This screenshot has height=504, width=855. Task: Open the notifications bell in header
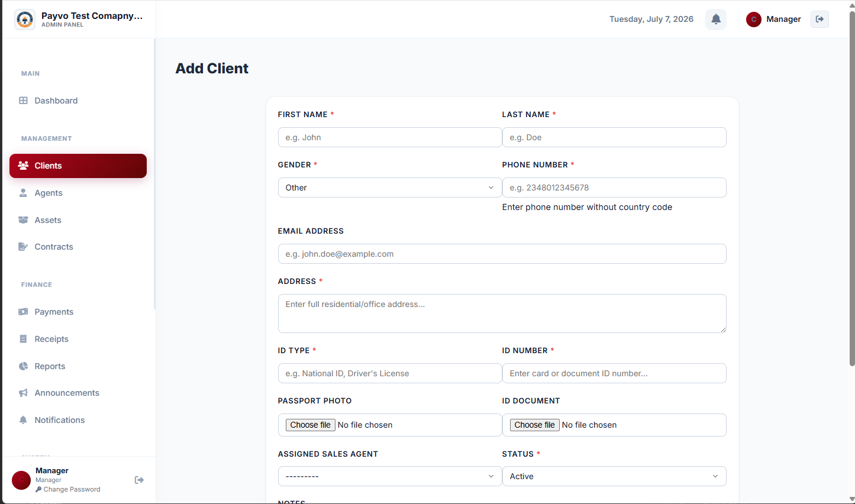pyautogui.click(x=716, y=19)
